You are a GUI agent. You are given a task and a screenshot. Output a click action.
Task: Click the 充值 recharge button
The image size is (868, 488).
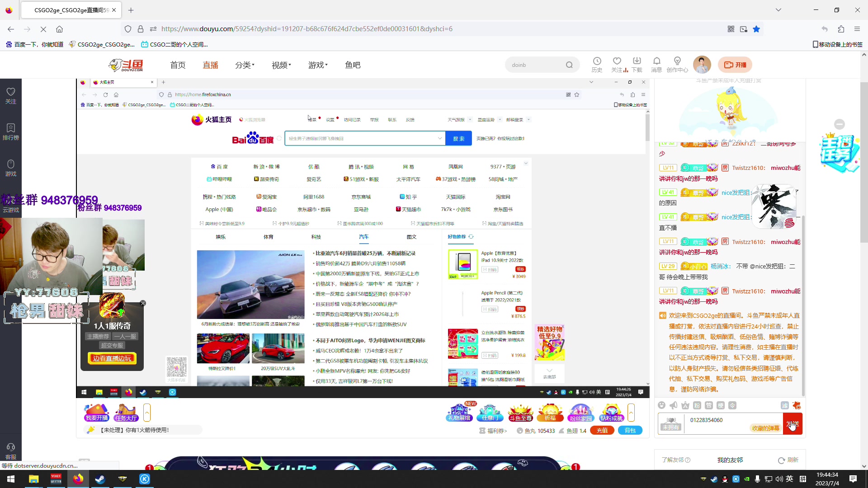click(602, 431)
